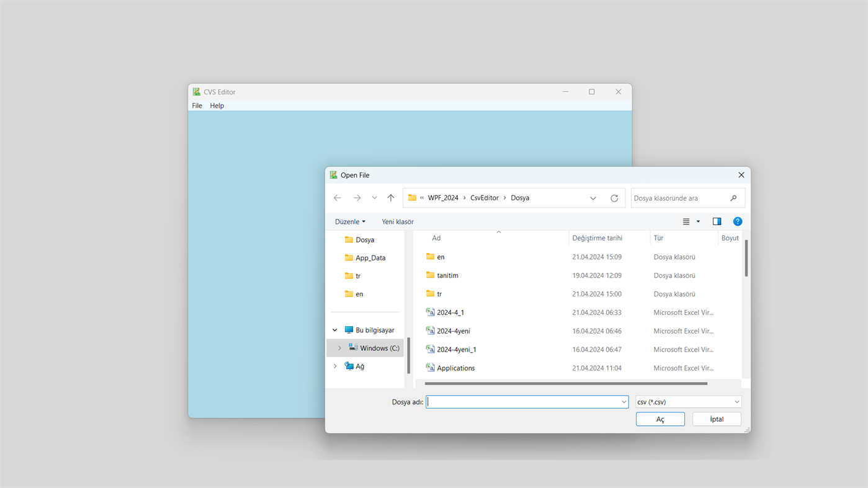Minimize the CVS Editor window
This screenshot has width=868, height=488.
click(x=565, y=92)
